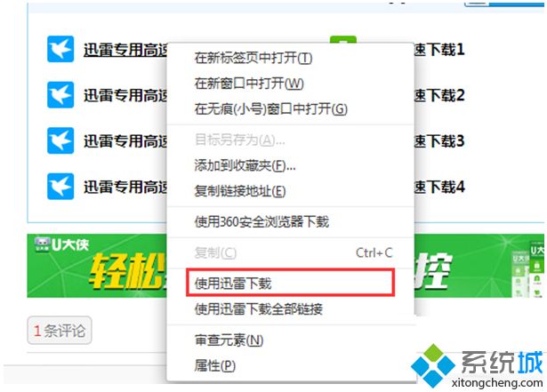Click the link ending 速下载4
The height and width of the screenshot is (392, 547).
point(439,187)
